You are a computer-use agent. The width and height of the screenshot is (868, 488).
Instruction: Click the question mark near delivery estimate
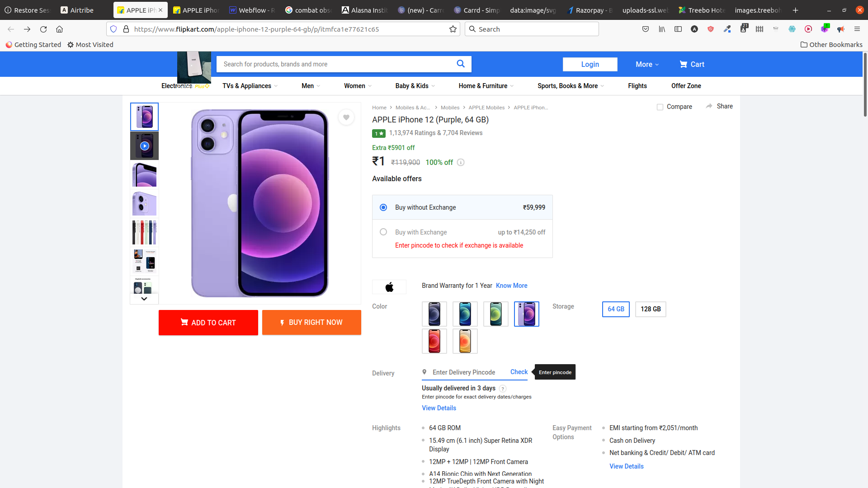[503, 389]
